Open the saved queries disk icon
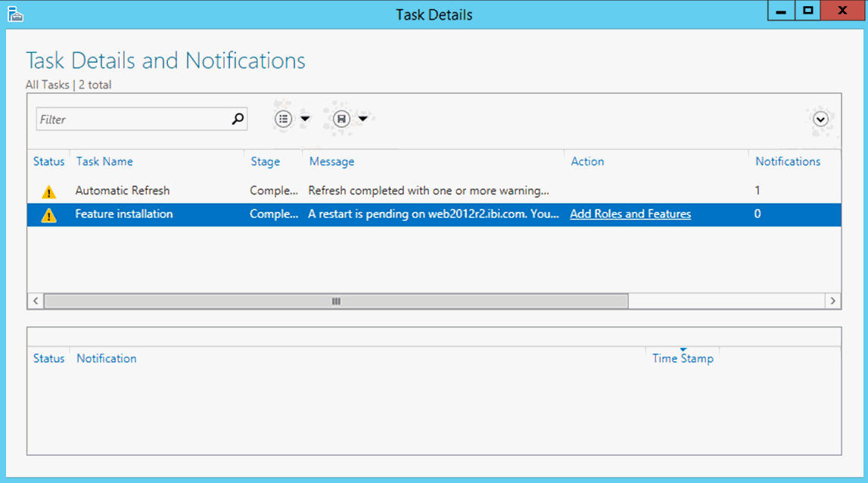868x483 pixels. (x=341, y=119)
